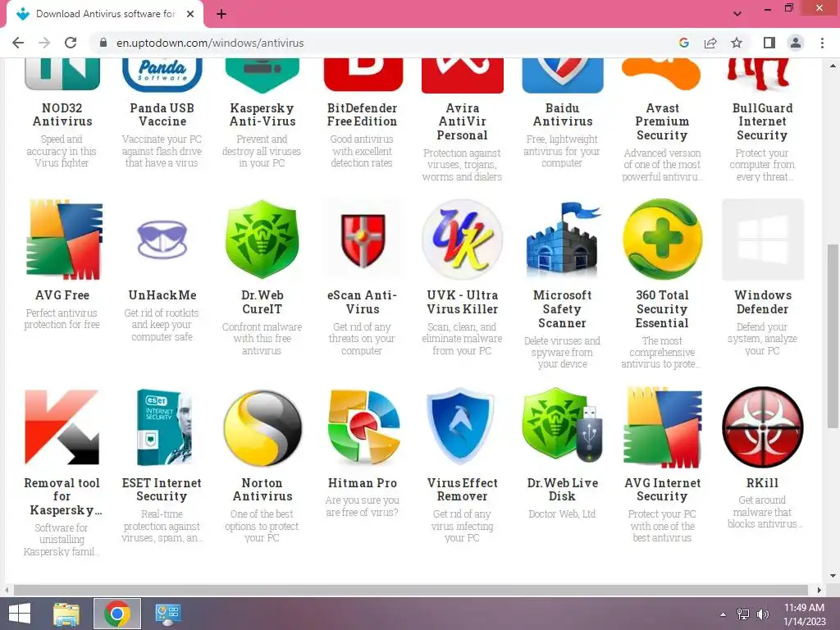
Task: Open the Chrome profile avatar
Action: coord(796,43)
